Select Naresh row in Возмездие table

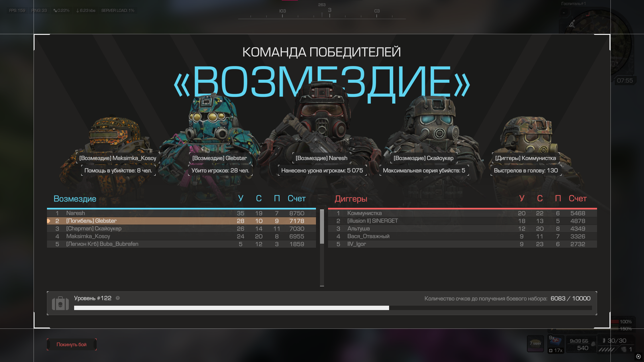coord(181,213)
